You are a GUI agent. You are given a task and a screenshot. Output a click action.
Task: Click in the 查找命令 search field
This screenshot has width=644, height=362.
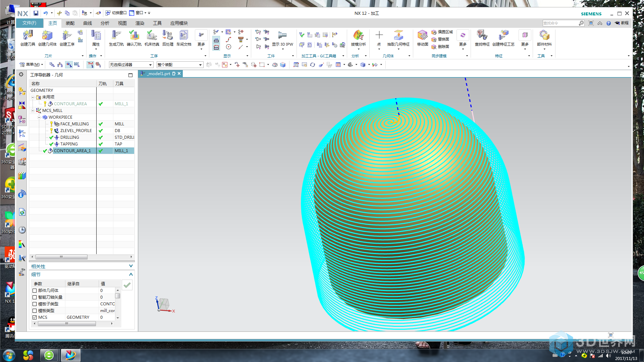click(x=560, y=23)
